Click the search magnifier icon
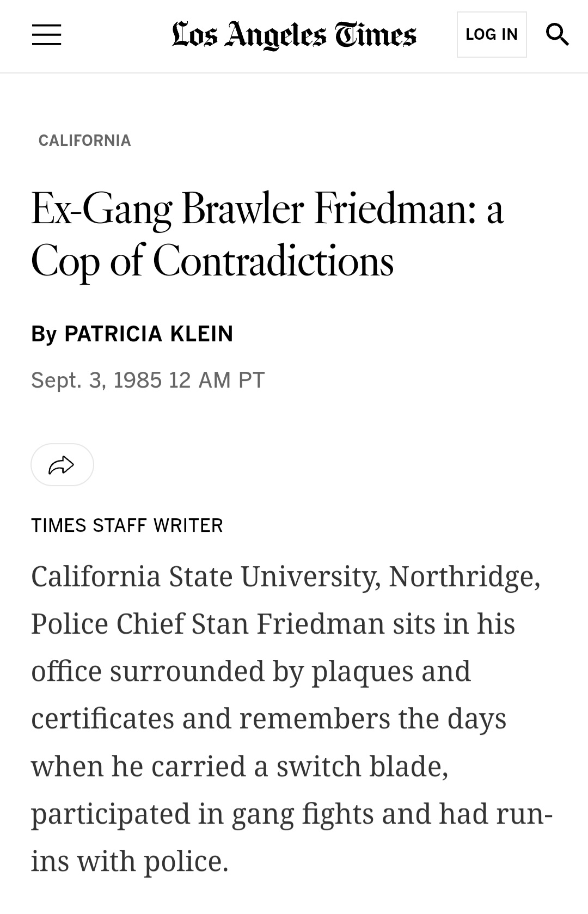The image size is (588, 914). (557, 35)
